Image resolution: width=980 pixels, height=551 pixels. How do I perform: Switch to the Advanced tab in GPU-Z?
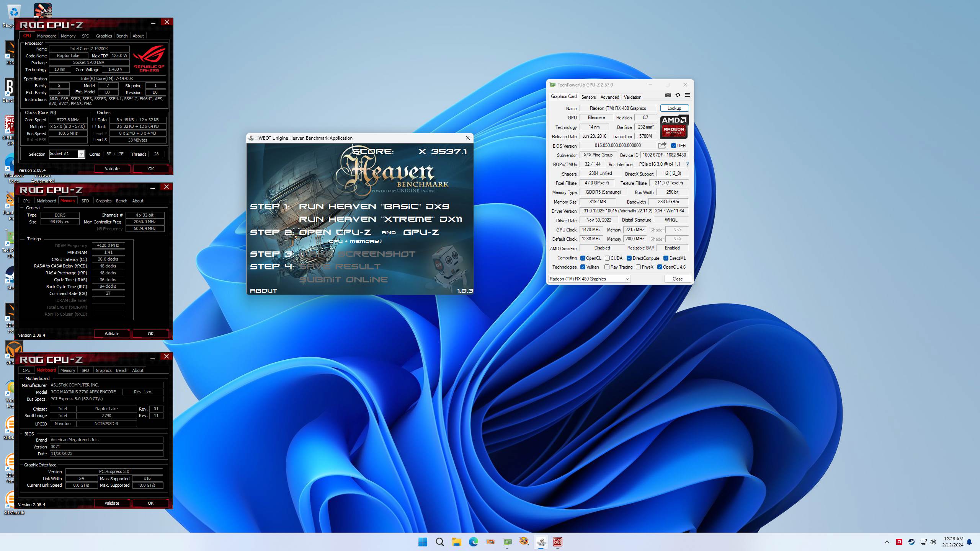click(610, 97)
